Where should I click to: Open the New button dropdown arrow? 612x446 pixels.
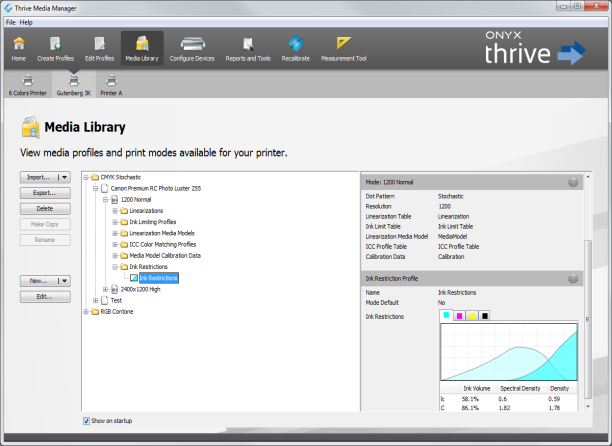point(64,281)
